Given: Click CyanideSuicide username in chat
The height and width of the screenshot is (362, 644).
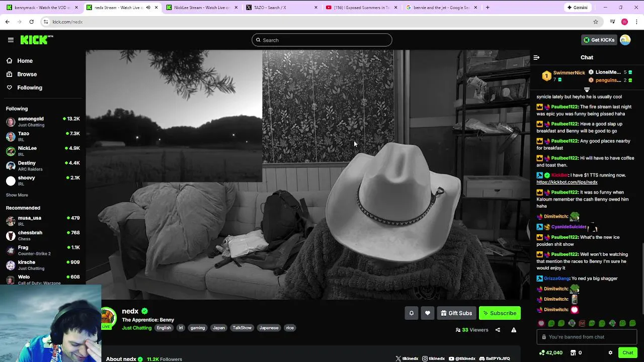Looking at the screenshot, I should (x=568, y=227).
